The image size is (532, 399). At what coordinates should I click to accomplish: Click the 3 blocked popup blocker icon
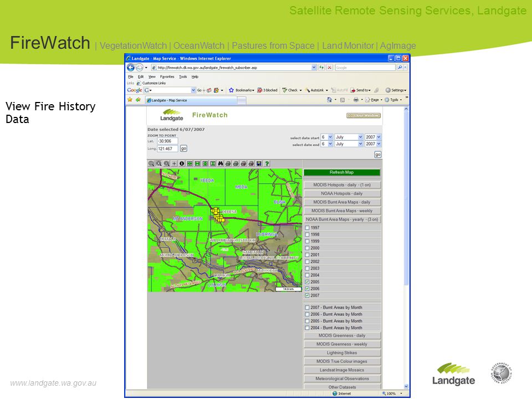pyautogui.click(x=267, y=90)
